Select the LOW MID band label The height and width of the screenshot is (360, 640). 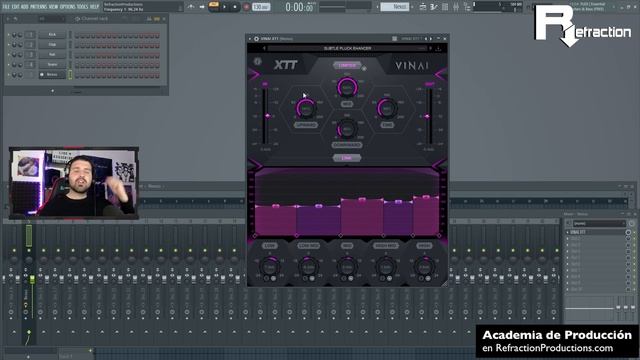tap(308, 246)
